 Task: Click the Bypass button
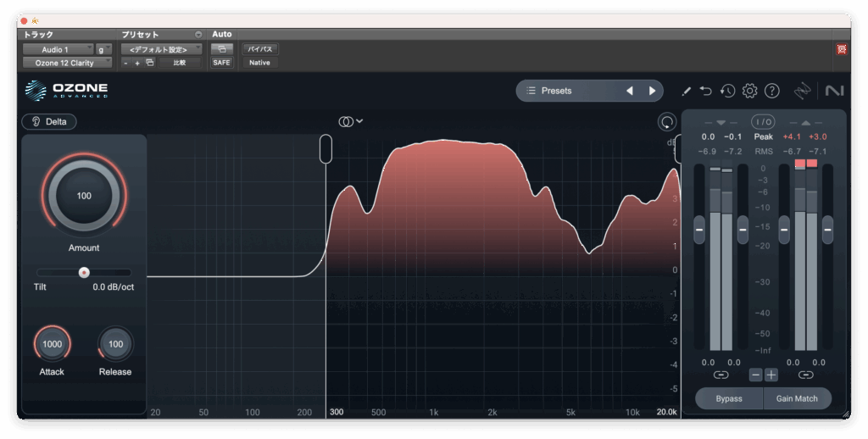[x=728, y=398]
